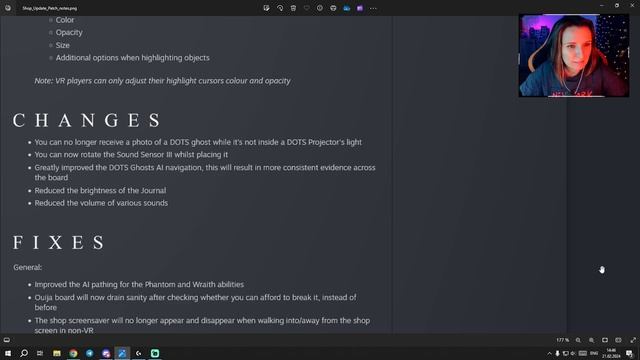Click the actual size view icon
Image resolution: width=640 pixels, height=360 pixels.
(x=618, y=340)
